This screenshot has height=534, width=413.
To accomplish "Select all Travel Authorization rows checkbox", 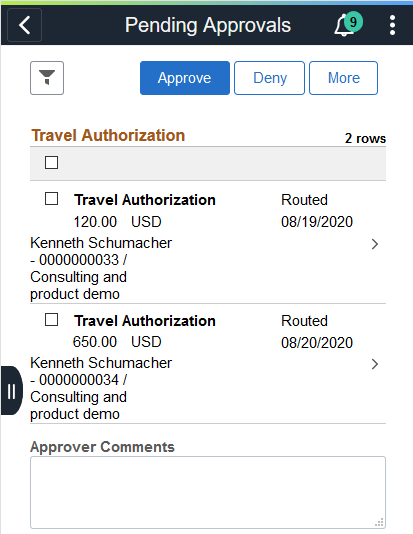I will click(51, 162).
